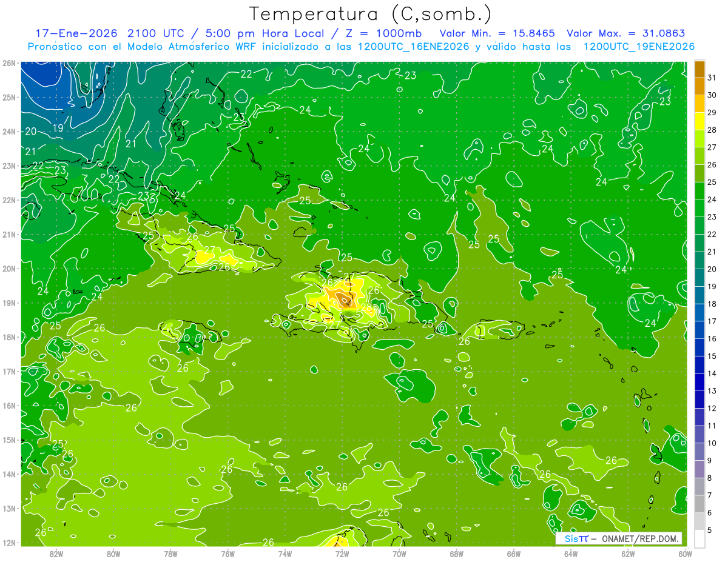Select the '66W' longitude axis label
This screenshot has width=728, height=562.
click(514, 554)
